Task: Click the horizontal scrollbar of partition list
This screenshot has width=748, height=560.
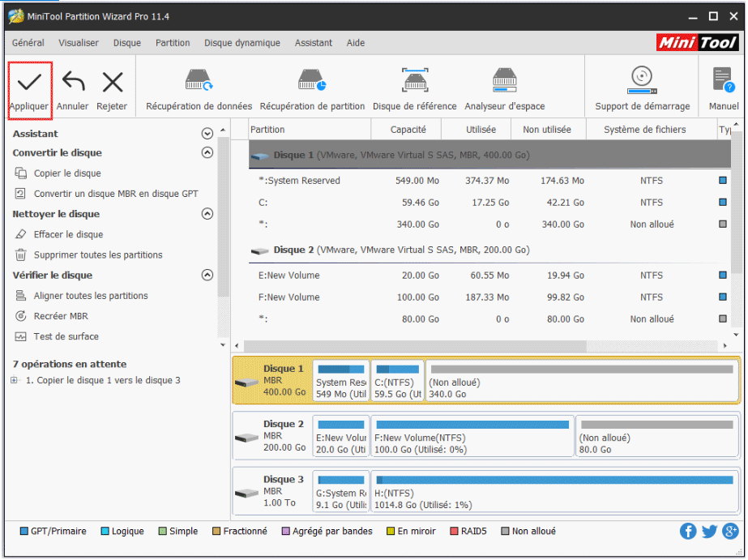Action: click(x=414, y=346)
